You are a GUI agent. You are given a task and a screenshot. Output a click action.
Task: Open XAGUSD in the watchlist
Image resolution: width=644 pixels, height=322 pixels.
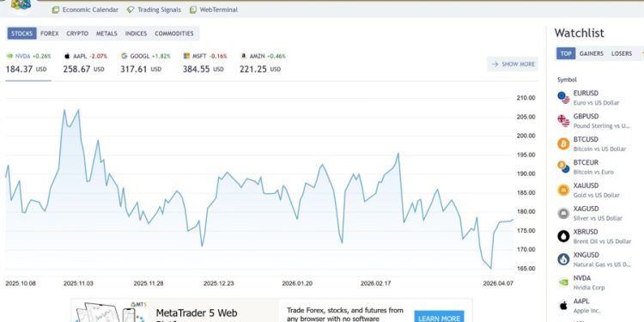(x=600, y=213)
